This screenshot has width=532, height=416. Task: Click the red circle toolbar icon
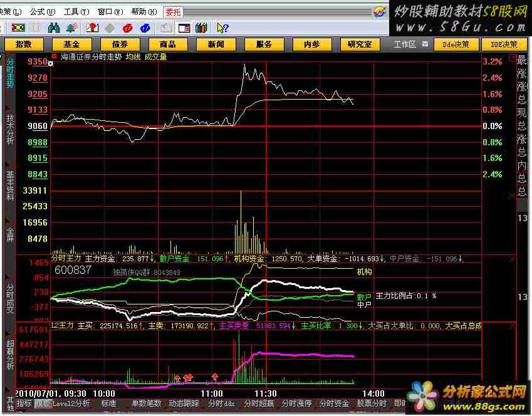[128, 28]
